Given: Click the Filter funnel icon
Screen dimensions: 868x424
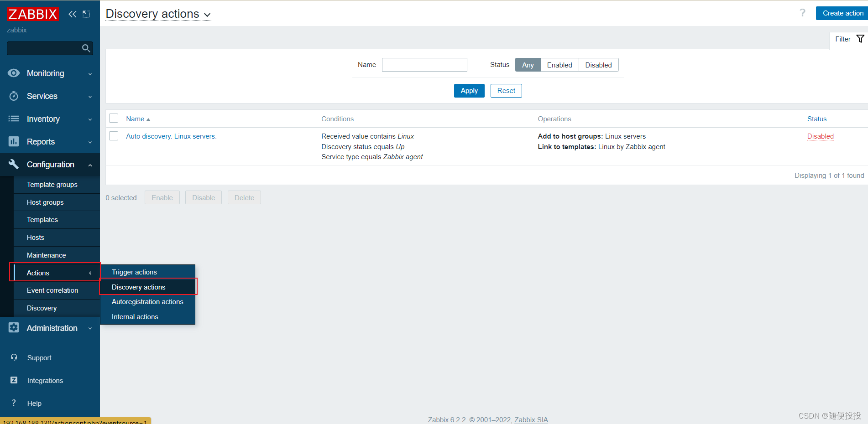Looking at the screenshot, I should tap(860, 39).
